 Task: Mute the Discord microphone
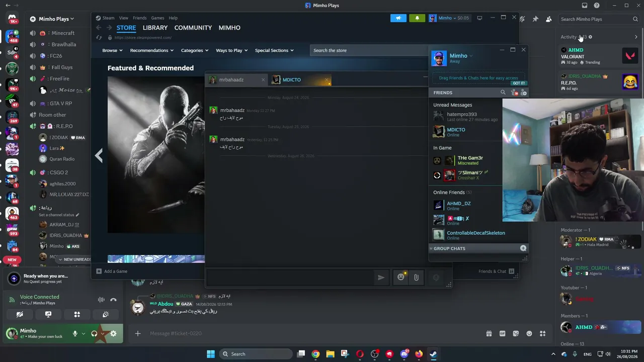point(75,333)
